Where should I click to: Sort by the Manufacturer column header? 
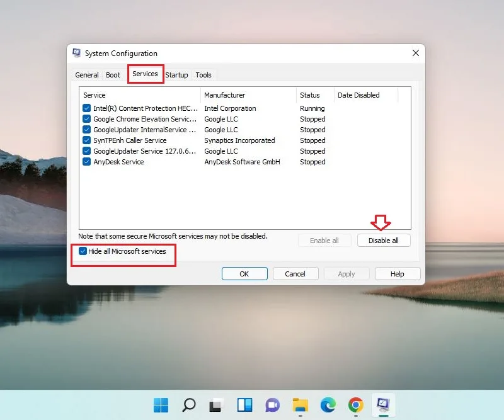click(x=248, y=95)
